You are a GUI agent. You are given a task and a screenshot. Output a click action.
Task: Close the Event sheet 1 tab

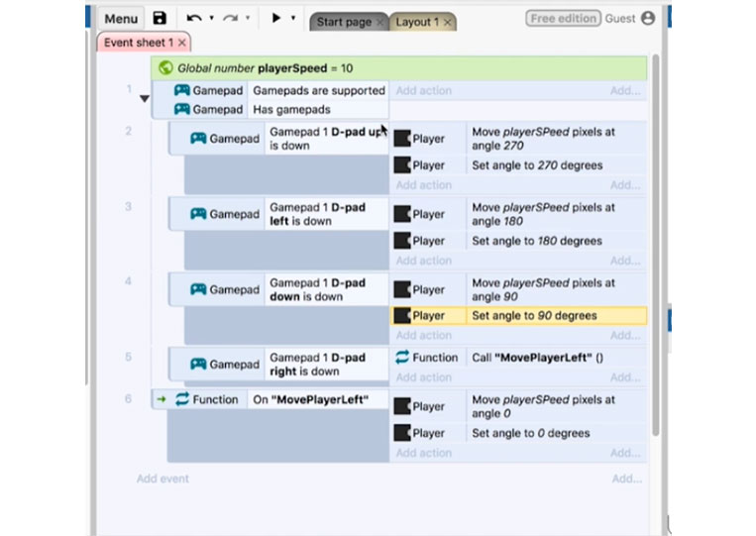coord(181,43)
